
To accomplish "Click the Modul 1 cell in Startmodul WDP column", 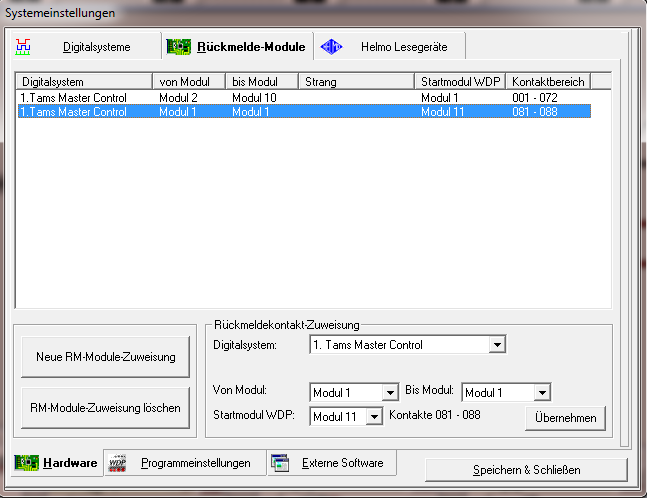I will pos(439,98).
